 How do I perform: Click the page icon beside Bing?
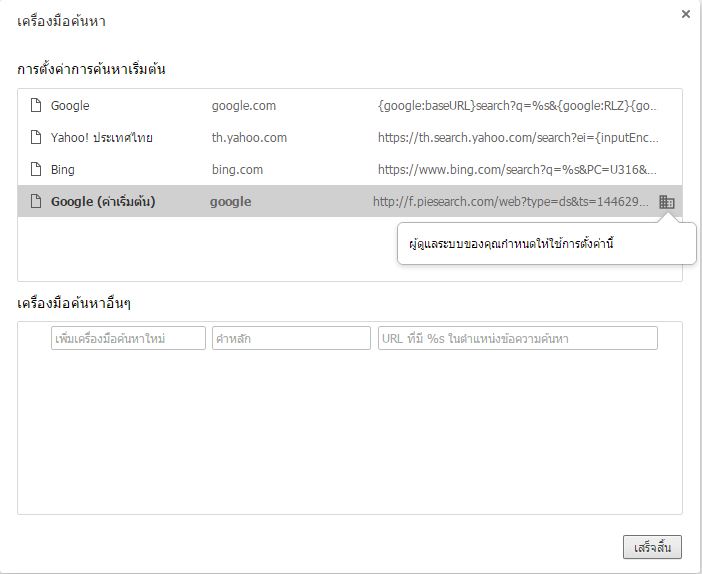coord(36,169)
